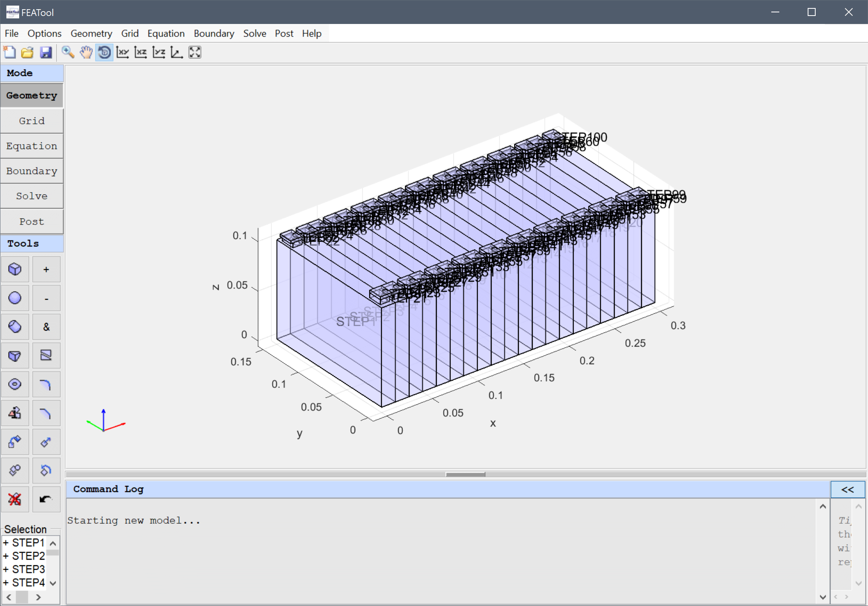
Task: Toggle the pan hand tool
Action: pos(86,52)
